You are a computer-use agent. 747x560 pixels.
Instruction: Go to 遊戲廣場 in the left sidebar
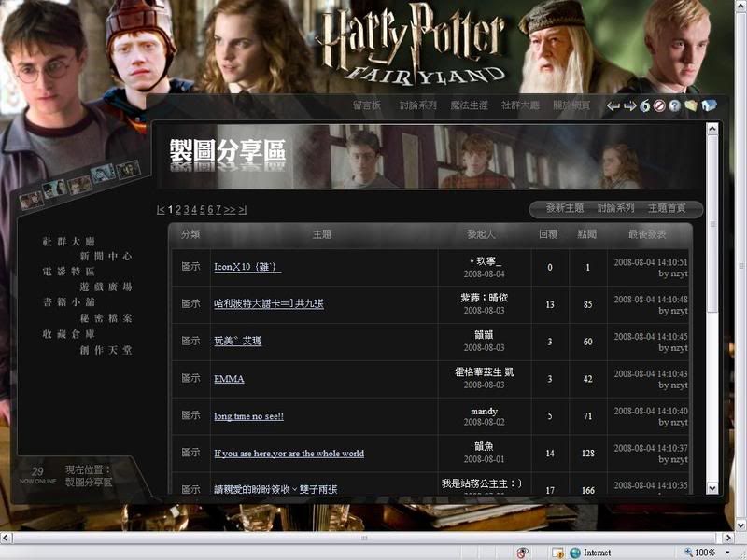tap(106, 287)
